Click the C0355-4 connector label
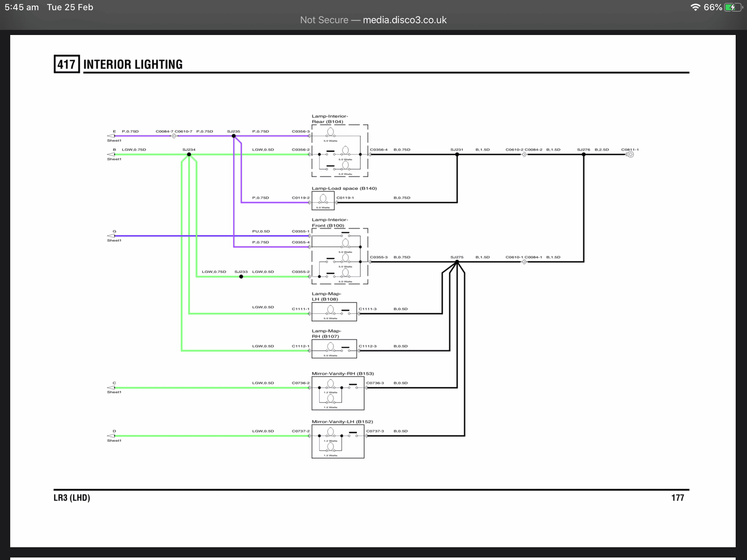Image resolution: width=747 pixels, height=560 pixels. (x=301, y=242)
